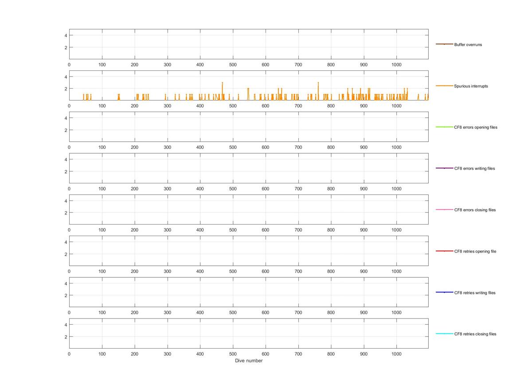Select the brown Buffer overruns legend line
The height and width of the screenshot is (392, 532).
coord(444,44)
